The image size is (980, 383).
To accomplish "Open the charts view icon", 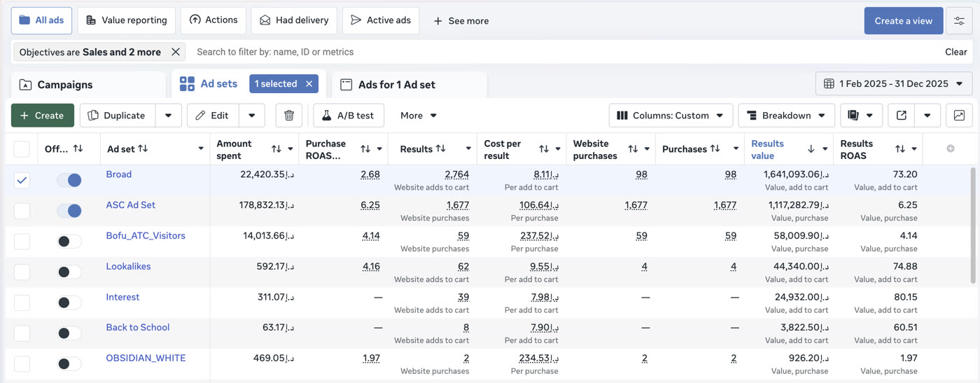I will [x=959, y=116].
